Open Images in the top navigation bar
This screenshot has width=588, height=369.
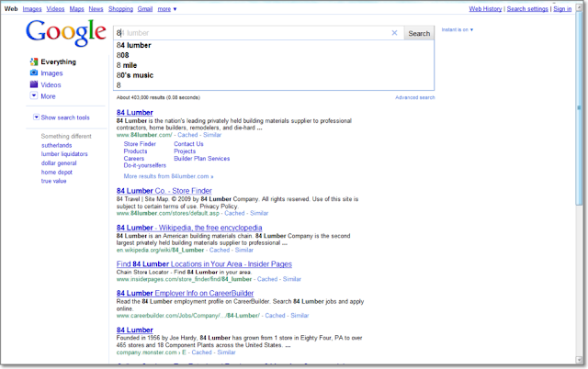(x=32, y=8)
